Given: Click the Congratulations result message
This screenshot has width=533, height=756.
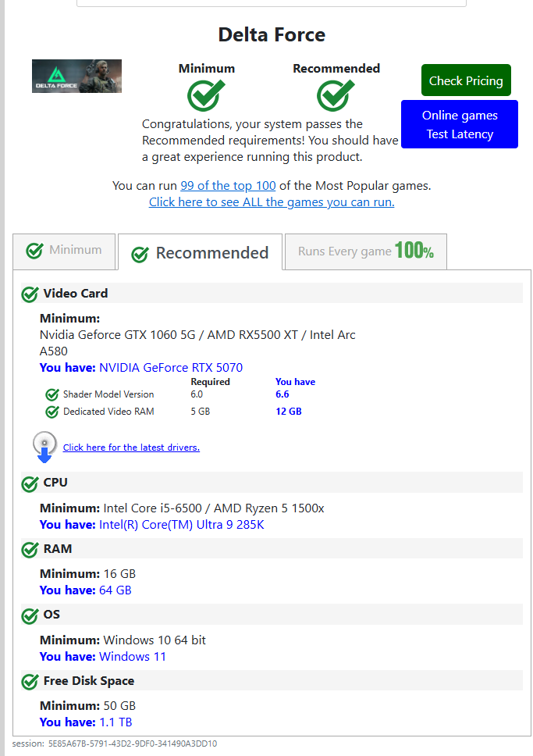Looking at the screenshot, I should pyautogui.click(x=270, y=141).
